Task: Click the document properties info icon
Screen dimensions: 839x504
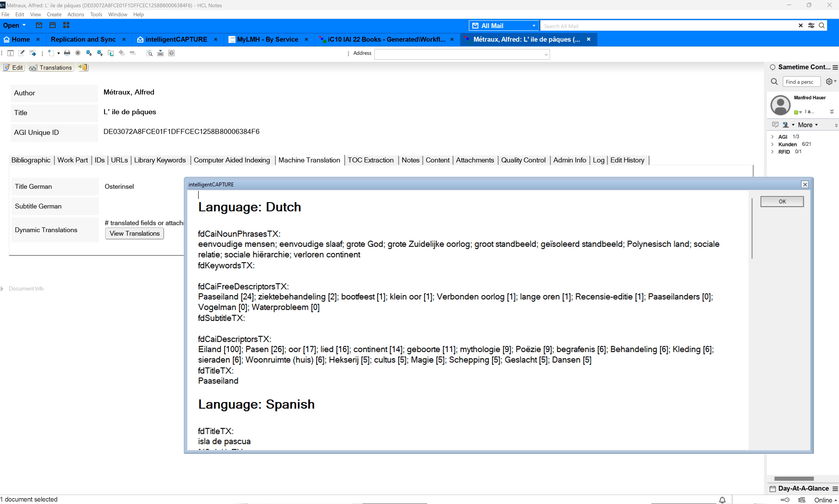Action: pos(11,53)
